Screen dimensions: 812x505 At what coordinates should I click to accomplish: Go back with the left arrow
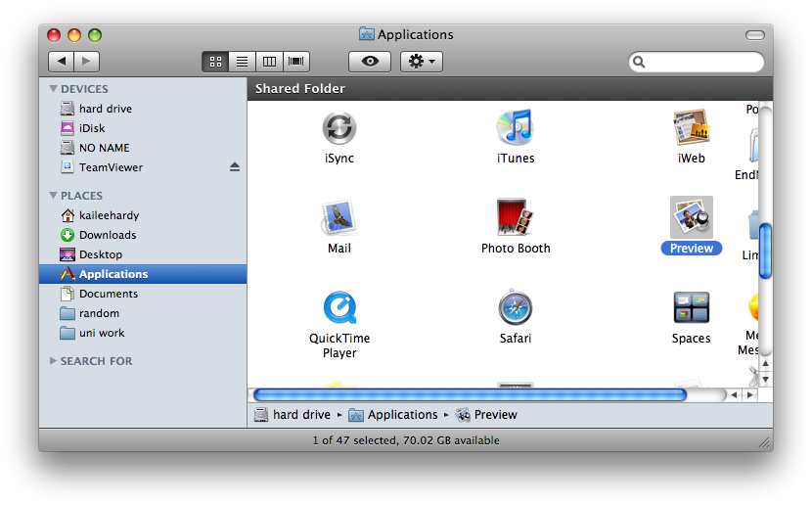tap(61, 61)
